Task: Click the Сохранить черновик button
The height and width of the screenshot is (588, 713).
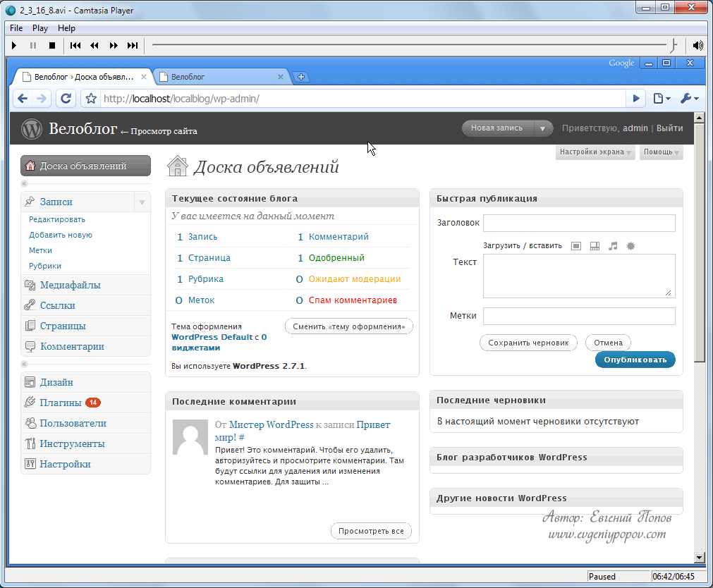Action: [x=528, y=343]
